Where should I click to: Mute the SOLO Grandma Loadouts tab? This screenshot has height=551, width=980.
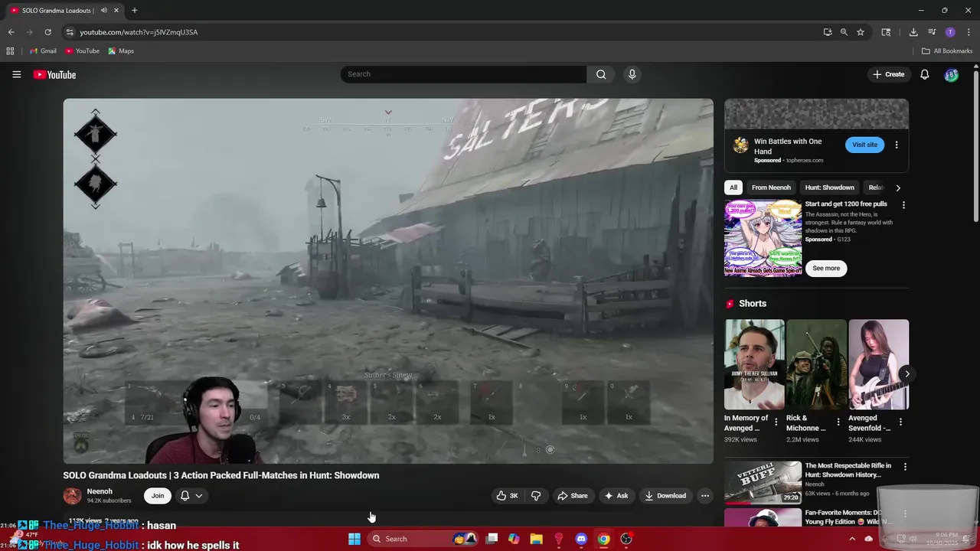(x=103, y=11)
